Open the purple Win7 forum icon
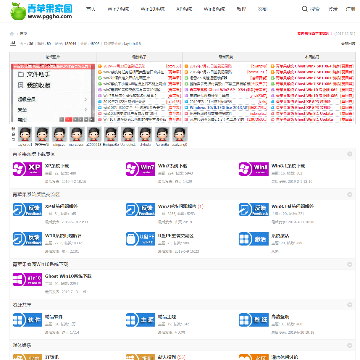 pos(140,169)
